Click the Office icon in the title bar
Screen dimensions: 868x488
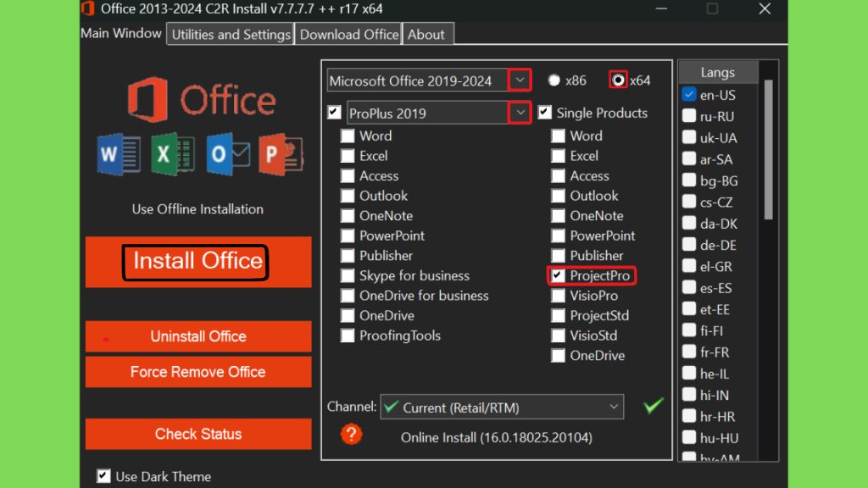point(88,8)
